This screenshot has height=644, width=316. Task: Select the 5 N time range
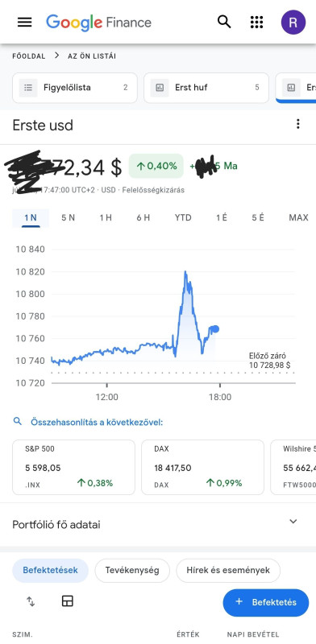tap(69, 217)
